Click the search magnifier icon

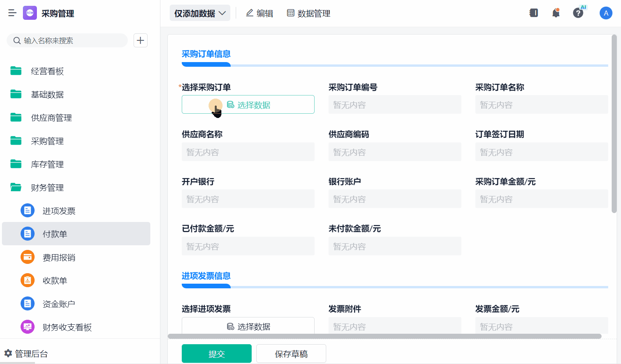coord(17,40)
